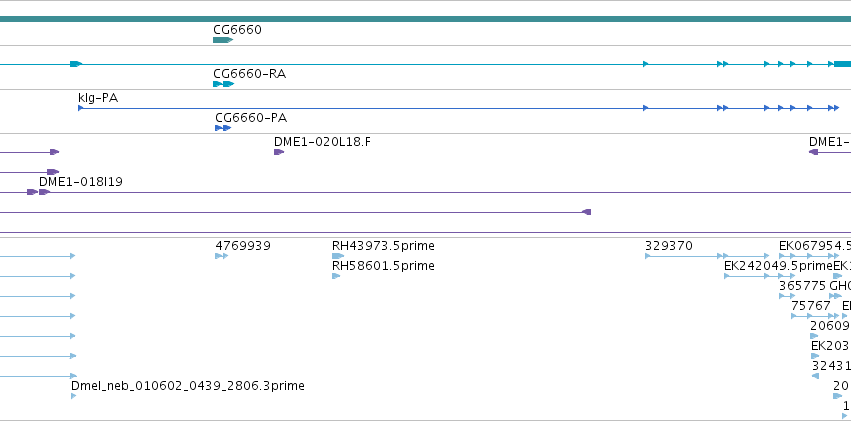Select the RH58601.5prime label
This screenshot has height=421, width=851.
pos(383,266)
